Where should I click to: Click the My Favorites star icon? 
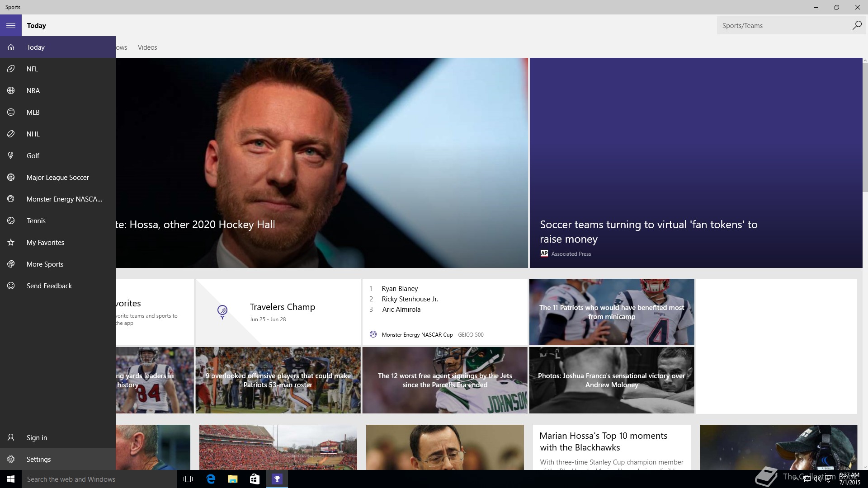[x=11, y=242]
